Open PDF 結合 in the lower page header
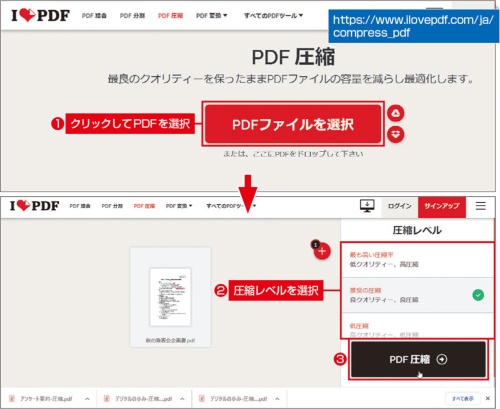 [x=80, y=206]
